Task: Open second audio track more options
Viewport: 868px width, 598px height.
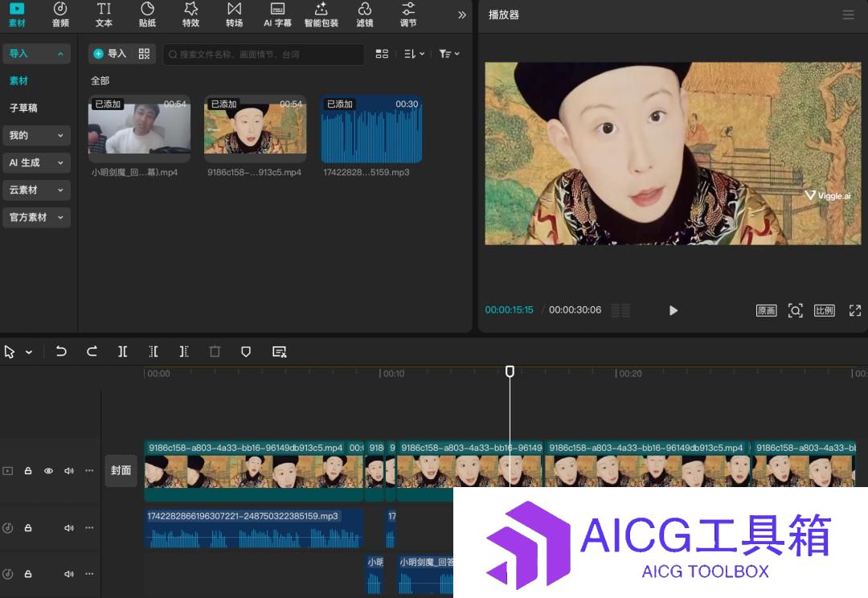Action: tap(89, 574)
